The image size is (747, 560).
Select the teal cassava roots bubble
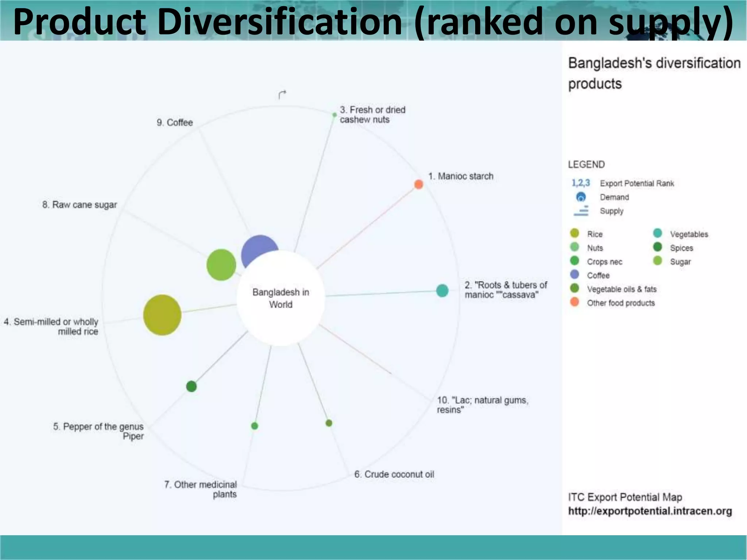442,291
